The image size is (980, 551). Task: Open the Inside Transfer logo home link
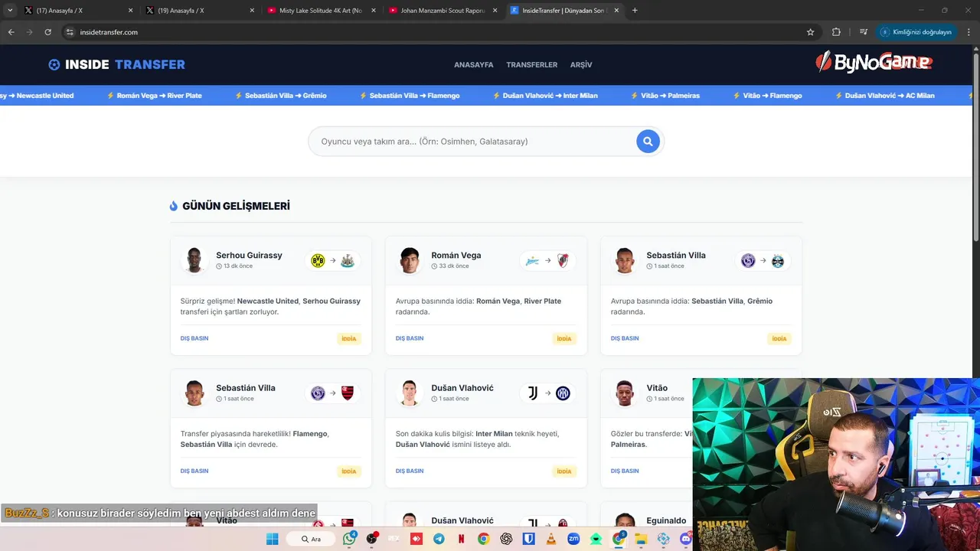[116, 65]
